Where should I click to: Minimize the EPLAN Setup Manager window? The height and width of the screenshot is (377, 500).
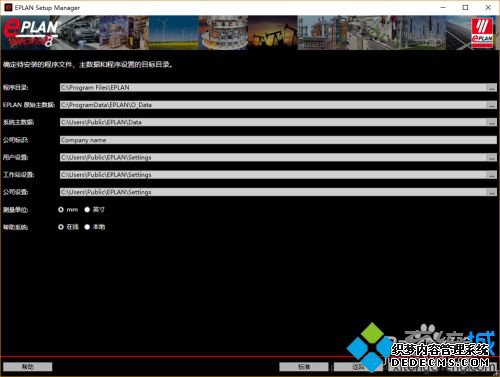click(443, 7)
